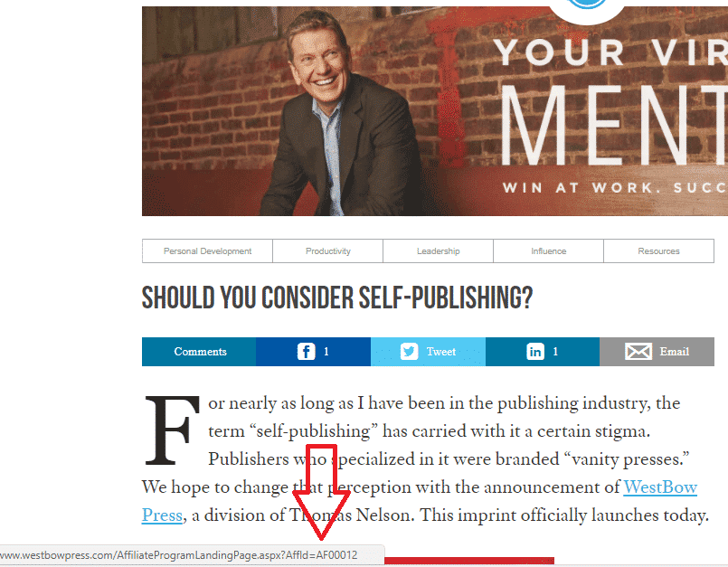Click the LinkedIn share count number
This screenshot has width=728, height=567.
point(555,352)
